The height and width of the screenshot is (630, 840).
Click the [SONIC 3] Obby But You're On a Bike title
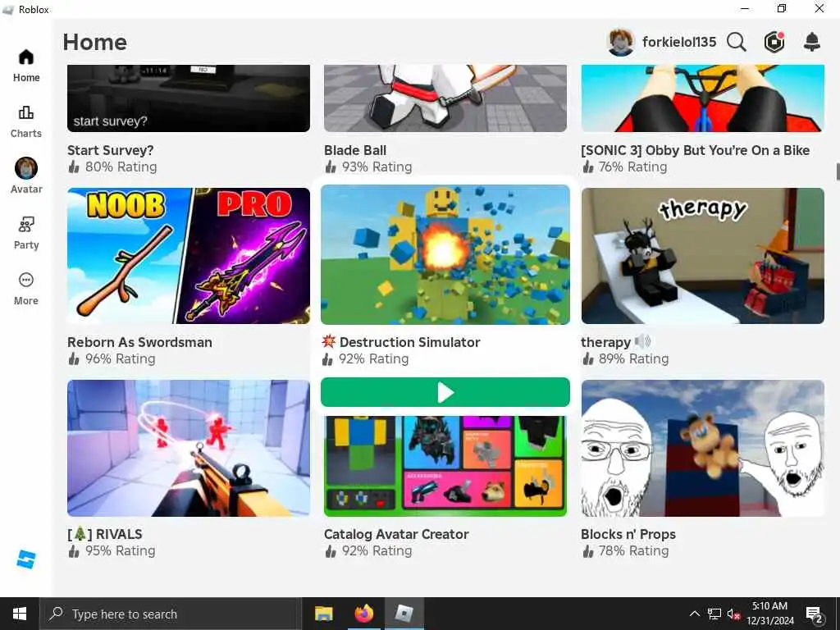[x=696, y=151]
